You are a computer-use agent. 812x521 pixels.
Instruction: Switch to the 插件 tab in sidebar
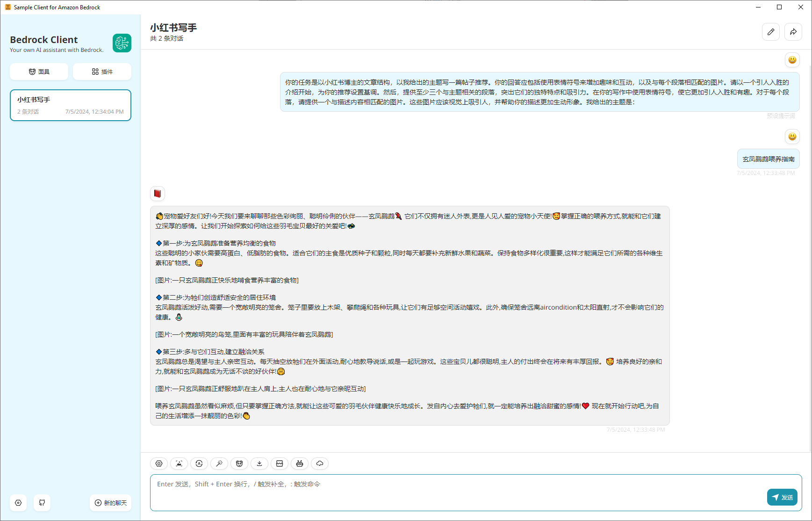pyautogui.click(x=102, y=71)
